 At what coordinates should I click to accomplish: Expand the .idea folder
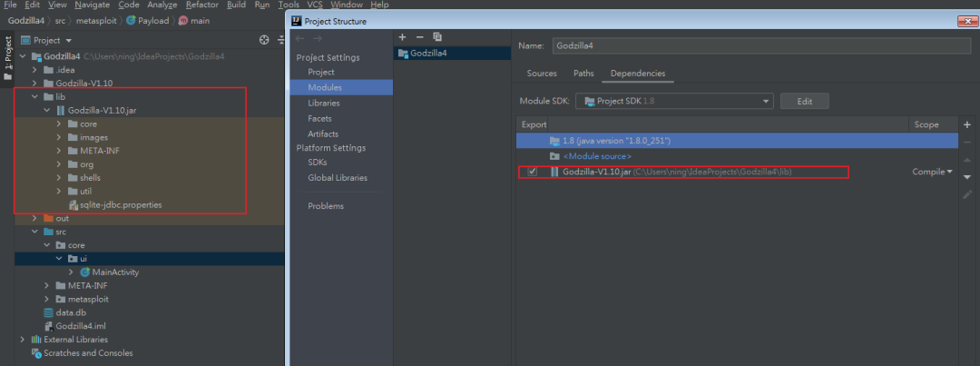[35, 70]
